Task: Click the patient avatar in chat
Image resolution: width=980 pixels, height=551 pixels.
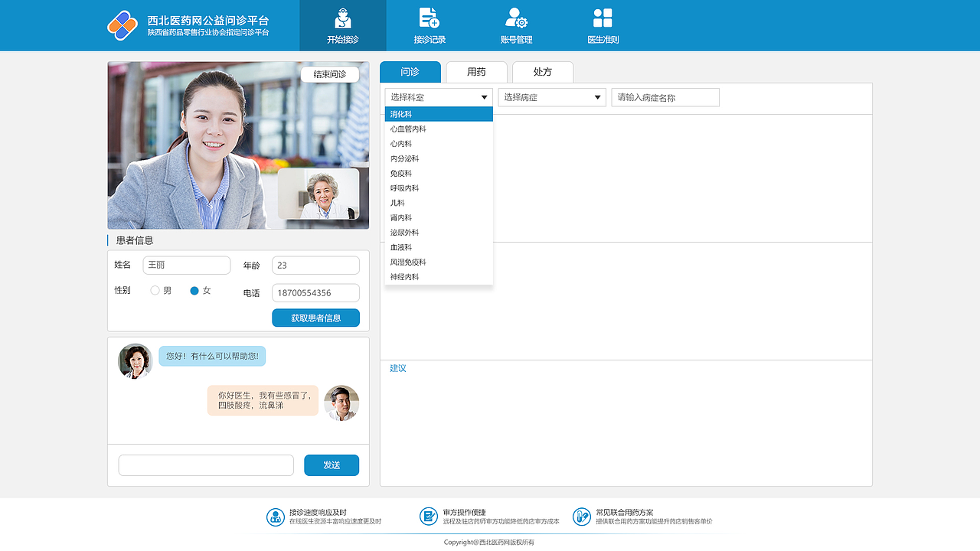Action: coord(341,403)
